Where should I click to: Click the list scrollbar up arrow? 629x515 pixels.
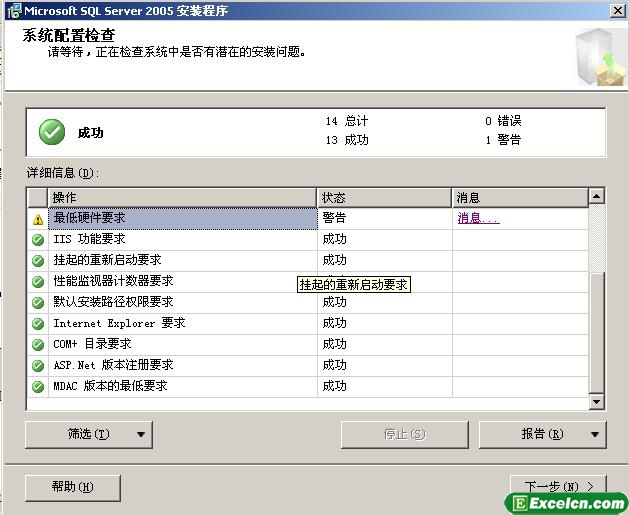click(597, 196)
